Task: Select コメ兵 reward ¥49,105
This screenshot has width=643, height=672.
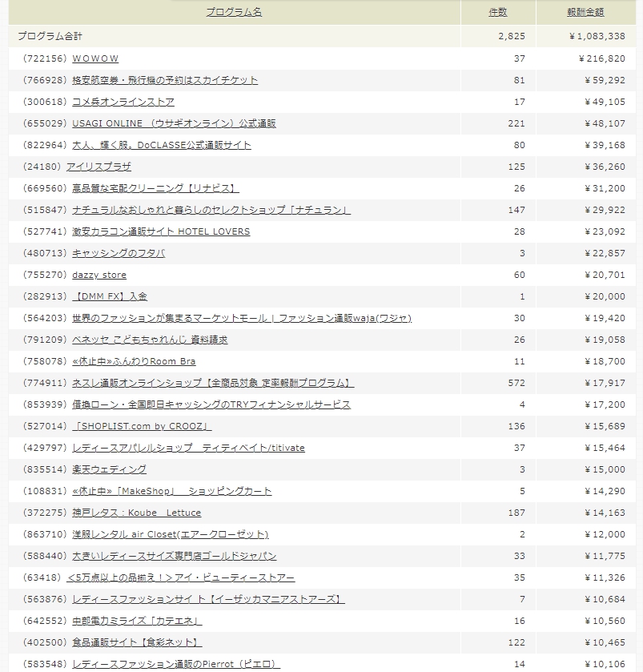Action: click(x=605, y=102)
